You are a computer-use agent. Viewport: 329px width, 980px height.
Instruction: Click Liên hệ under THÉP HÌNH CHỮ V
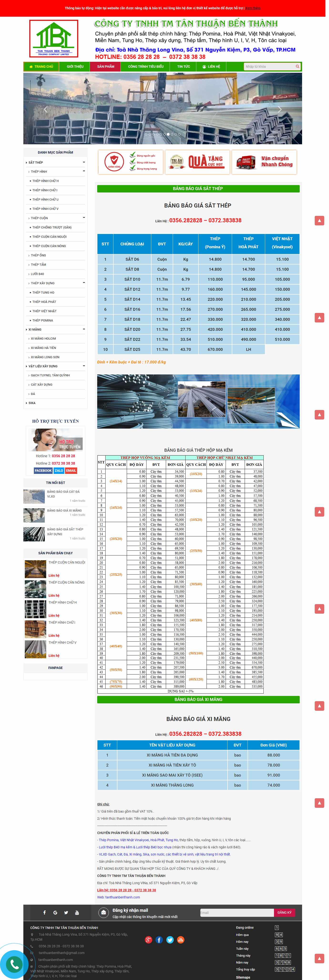tap(54, 655)
